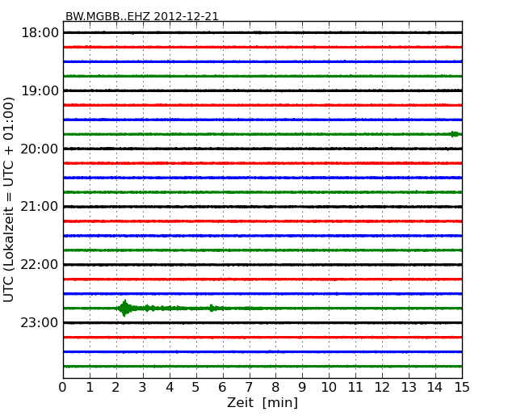Select the 22:00 y-axis time label
525x420 pixels.
coord(40,265)
